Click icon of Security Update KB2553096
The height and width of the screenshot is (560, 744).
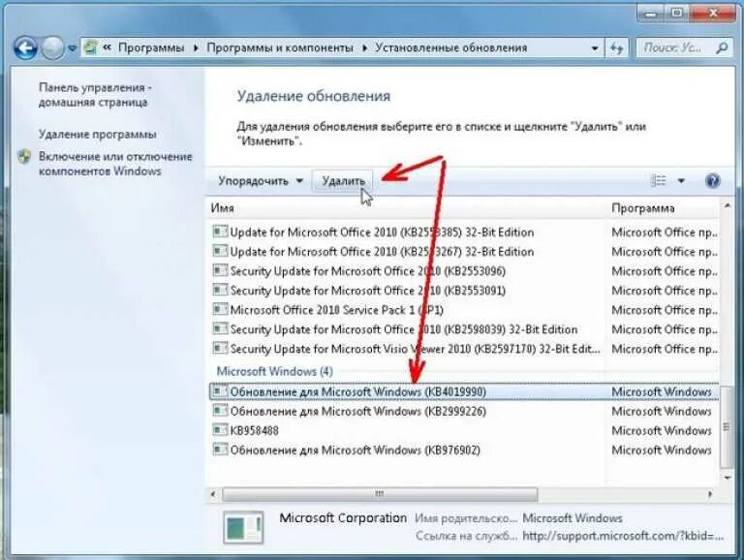pos(220,270)
